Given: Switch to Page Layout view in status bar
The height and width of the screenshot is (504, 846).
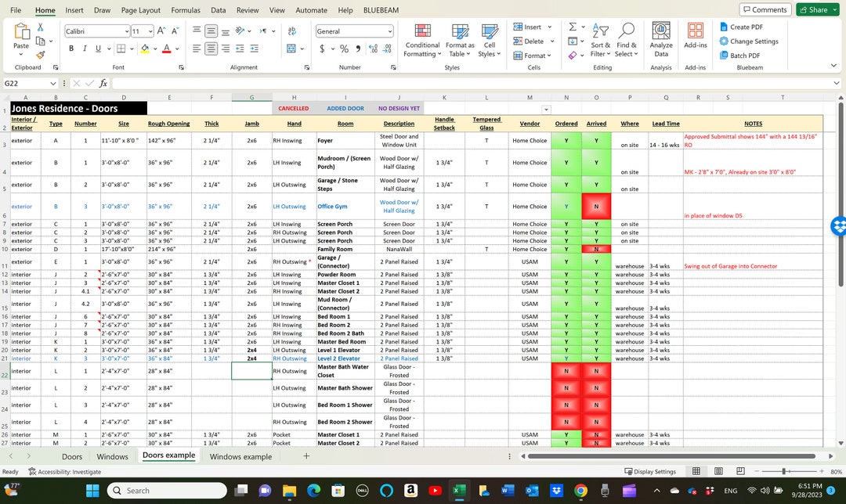Looking at the screenshot, I should [718, 471].
